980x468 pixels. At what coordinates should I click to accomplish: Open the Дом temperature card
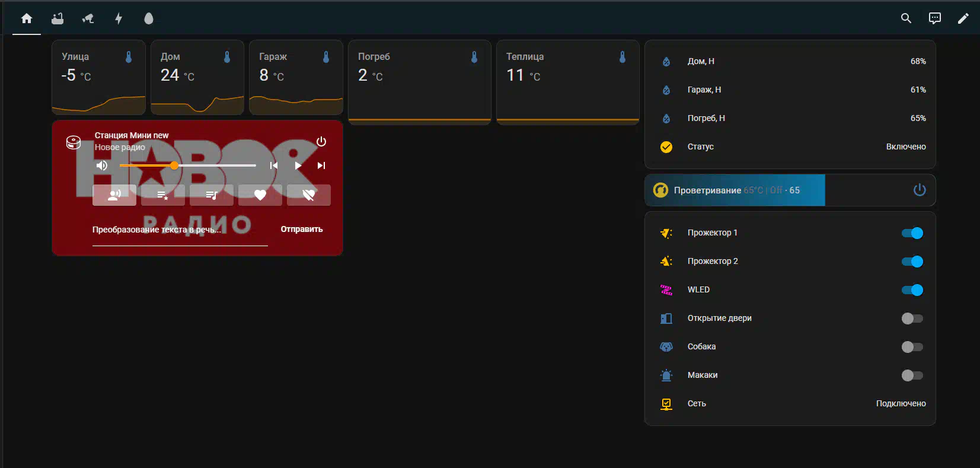coord(197,77)
